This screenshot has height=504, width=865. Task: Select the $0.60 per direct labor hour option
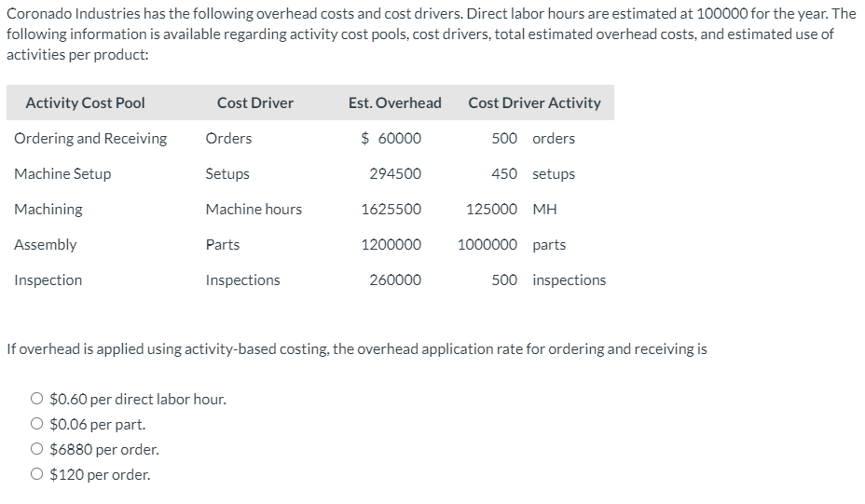[37, 399]
